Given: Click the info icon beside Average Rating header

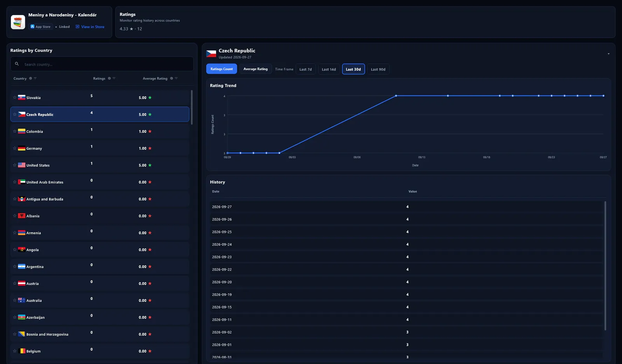Looking at the screenshot, I should [171, 78].
